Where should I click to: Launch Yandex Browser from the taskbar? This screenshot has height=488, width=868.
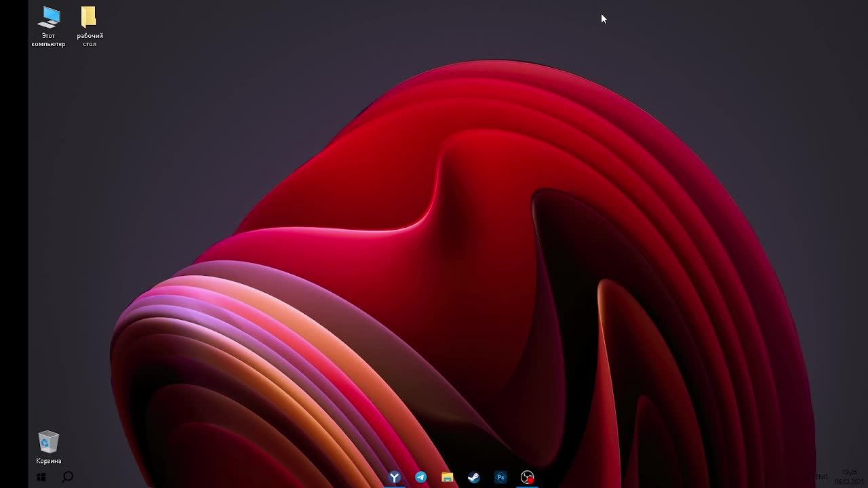coord(394,477)
